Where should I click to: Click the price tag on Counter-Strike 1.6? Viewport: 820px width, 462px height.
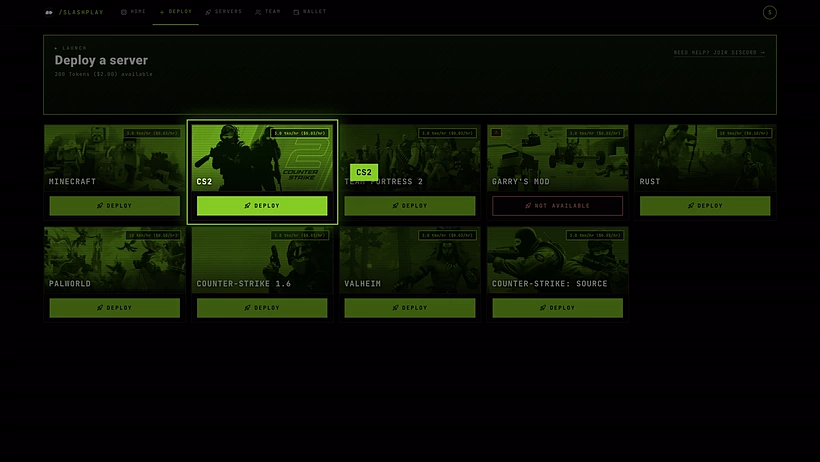point(300,235)
